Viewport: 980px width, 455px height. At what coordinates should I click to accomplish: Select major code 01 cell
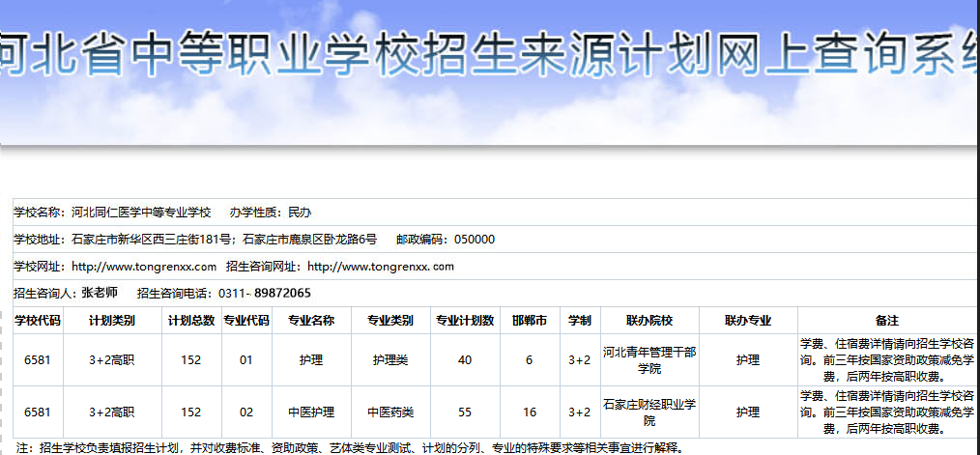point(246,360)
